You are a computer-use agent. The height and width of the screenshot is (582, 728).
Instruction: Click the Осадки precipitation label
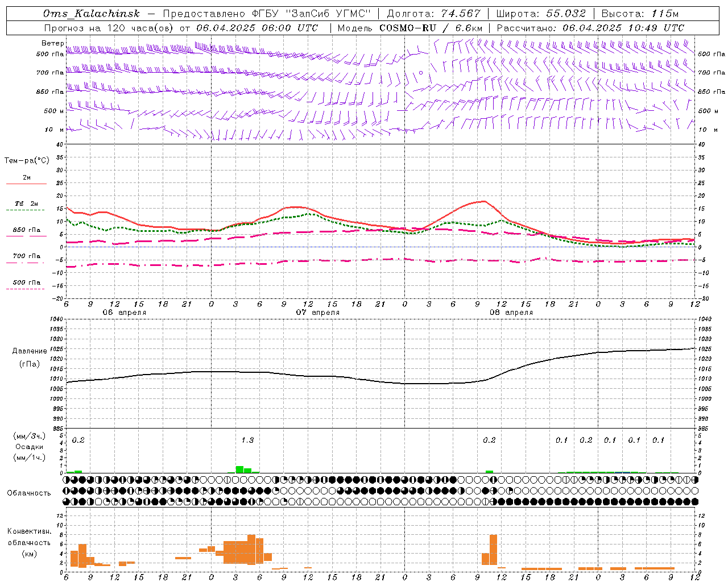[x=29, y=447]
